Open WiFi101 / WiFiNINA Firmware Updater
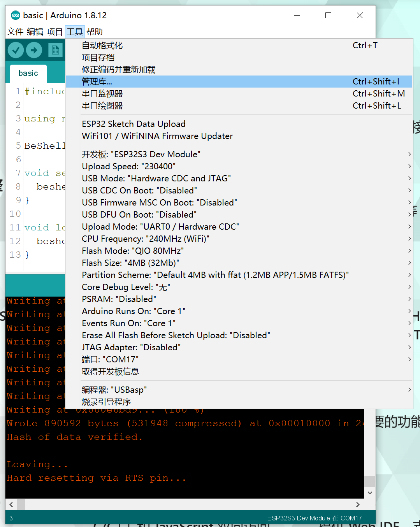Viewport: 420px width, 527px height. coord(239,136)
